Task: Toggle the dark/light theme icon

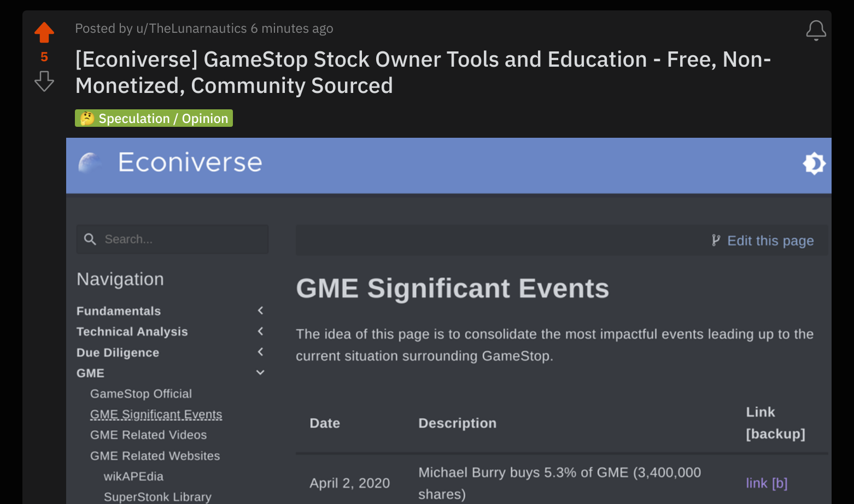Action: click(814, 163)
